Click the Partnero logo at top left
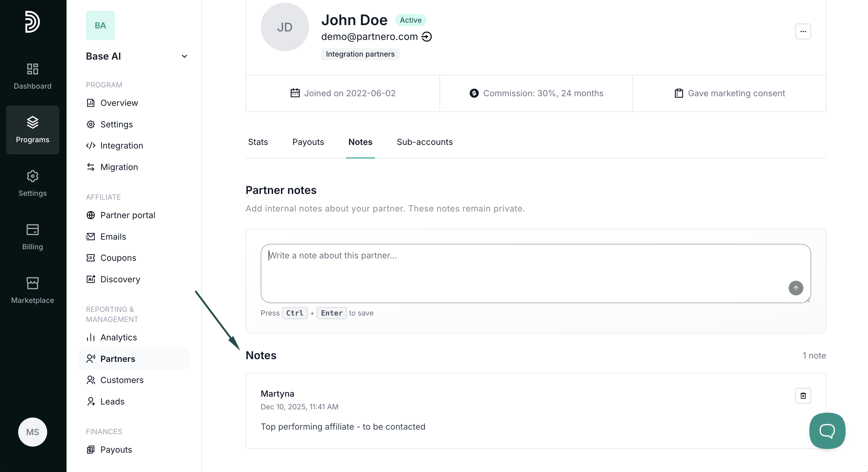868x472 pixels. click(x=32, y=21)
